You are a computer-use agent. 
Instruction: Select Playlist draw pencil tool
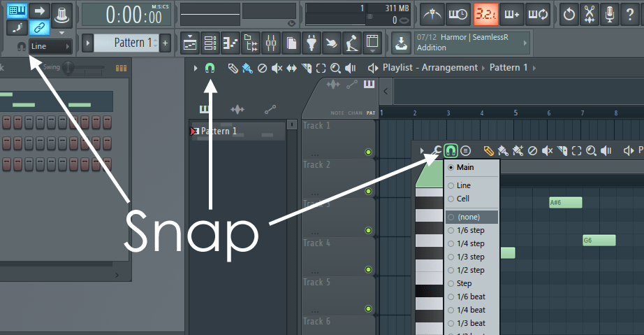click(x=233, y=69)
